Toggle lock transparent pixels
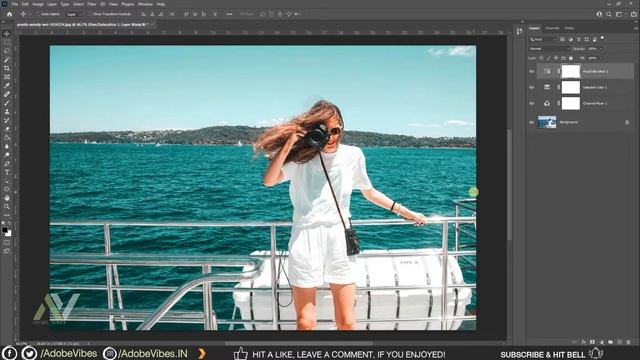Viewport: 640px width, 360px height. coord(541,58)
